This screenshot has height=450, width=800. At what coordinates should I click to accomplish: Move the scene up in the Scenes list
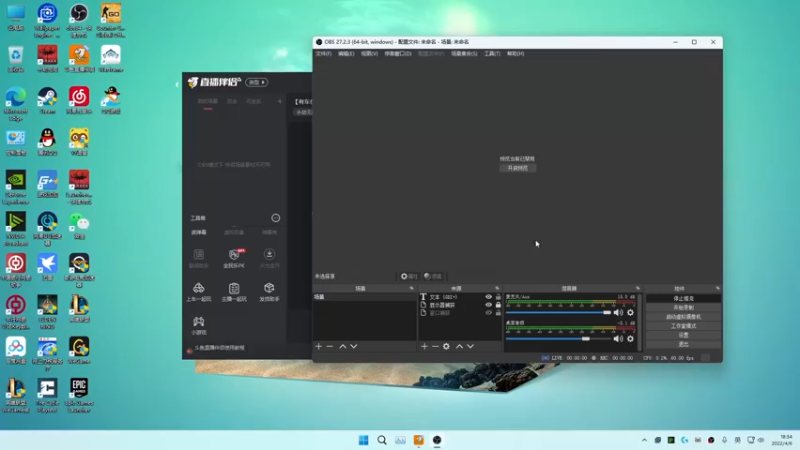tap(343, 346)
